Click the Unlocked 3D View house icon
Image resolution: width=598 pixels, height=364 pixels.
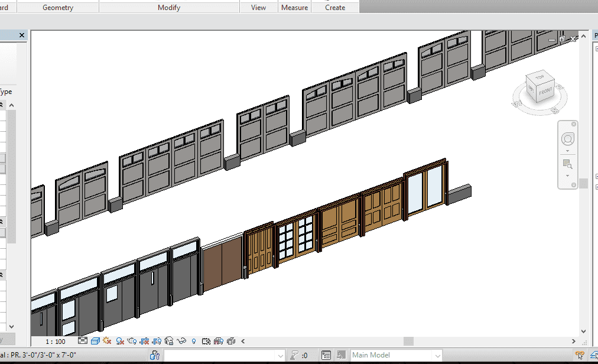pos(170,341)
